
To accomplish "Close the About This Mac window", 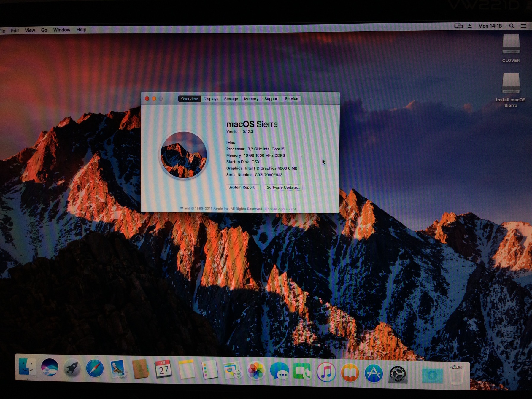I will click(x=147, y=98).
